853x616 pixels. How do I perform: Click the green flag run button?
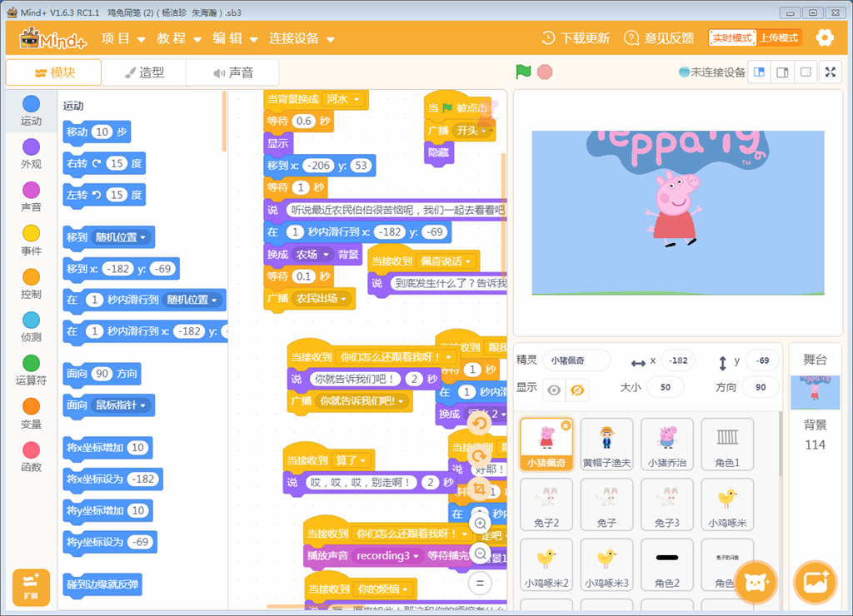coord(523,72)
